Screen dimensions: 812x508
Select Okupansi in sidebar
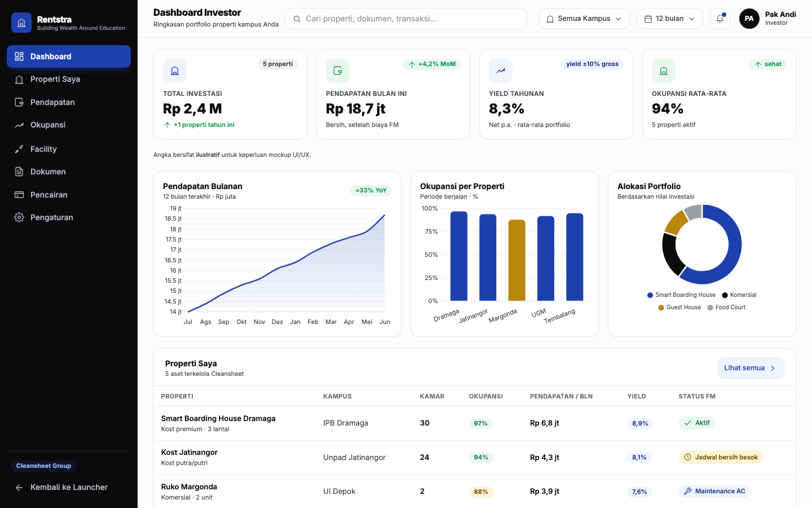(x=69, y=125)
